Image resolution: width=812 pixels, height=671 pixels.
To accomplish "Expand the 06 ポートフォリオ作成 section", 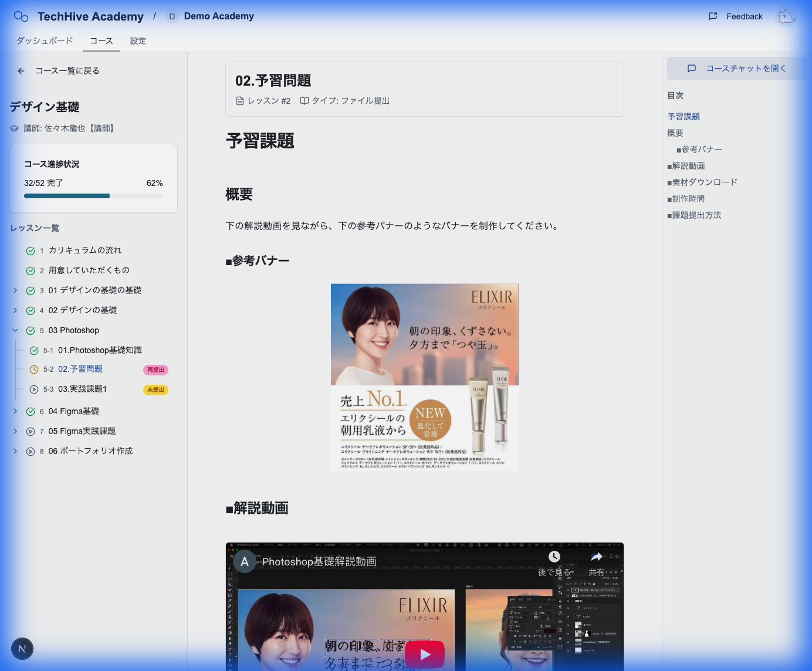I will pos(15,451).
